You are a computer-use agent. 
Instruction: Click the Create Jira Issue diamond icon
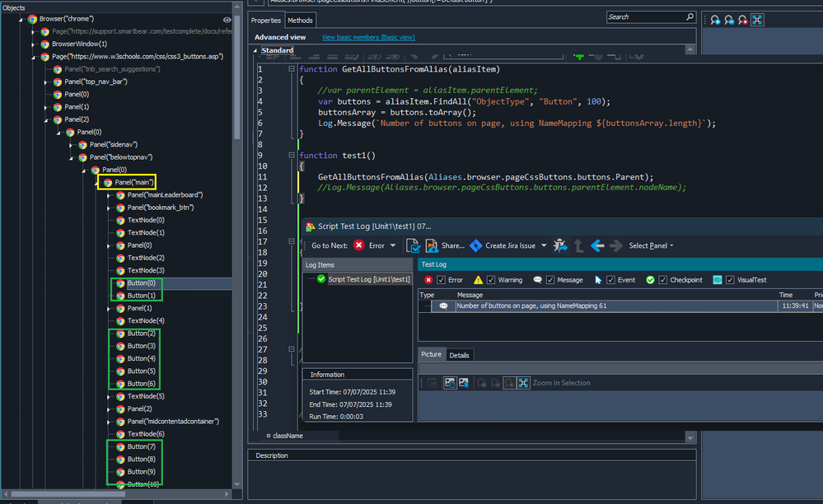point(475,245)
